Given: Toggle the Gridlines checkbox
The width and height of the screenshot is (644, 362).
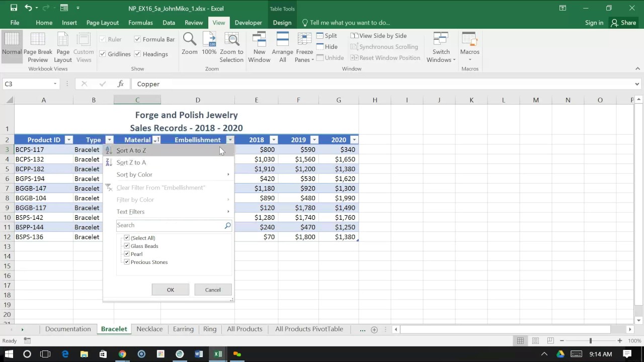Looking at the screenshot, I should [103, 54].
